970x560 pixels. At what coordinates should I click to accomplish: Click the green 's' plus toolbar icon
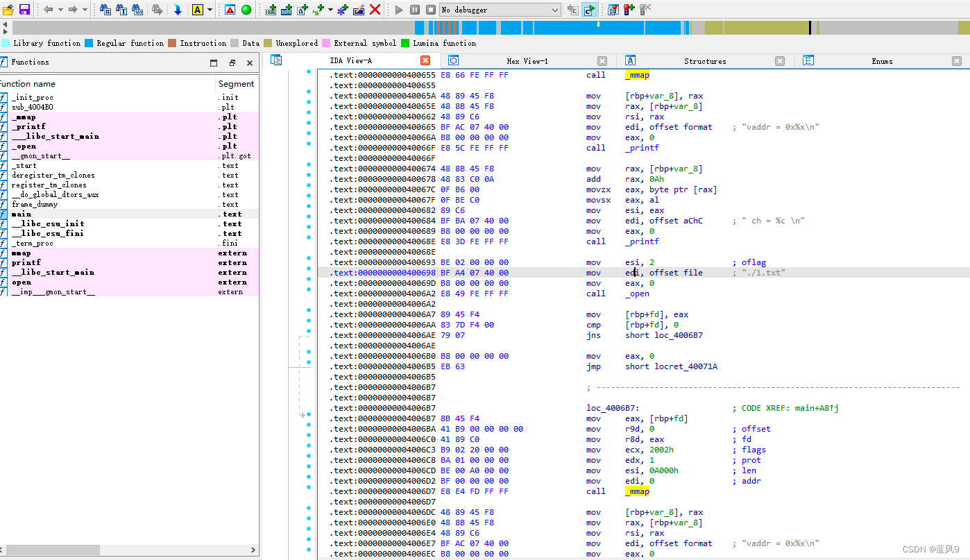[x=318, y=10]
